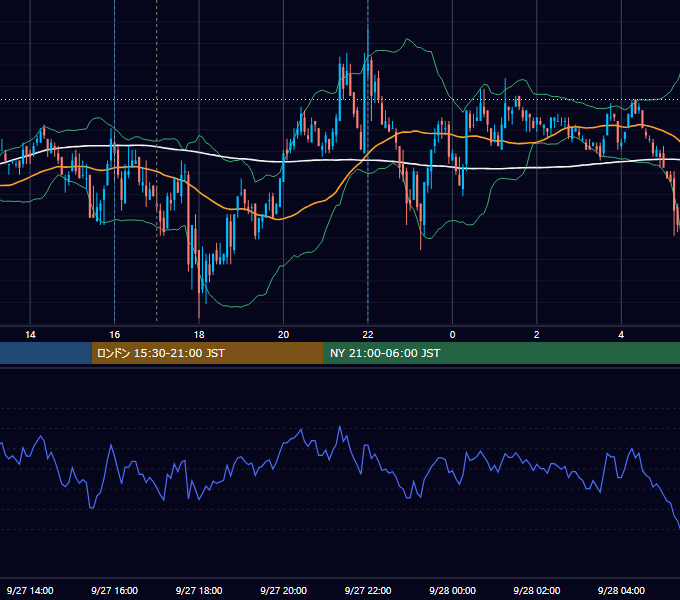This screenshot has height=600, width=680.
Task: Click the 16 hour axis label
Action: 114,335
